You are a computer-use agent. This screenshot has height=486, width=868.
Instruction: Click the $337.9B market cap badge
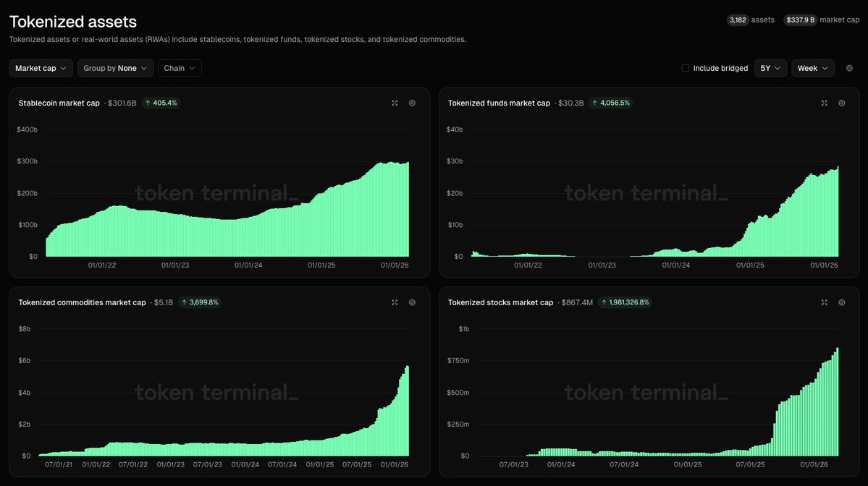(x=799, y=20)
